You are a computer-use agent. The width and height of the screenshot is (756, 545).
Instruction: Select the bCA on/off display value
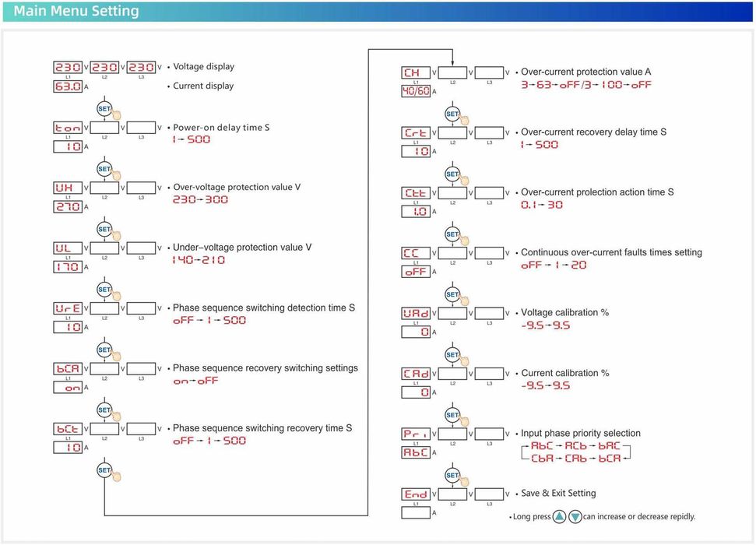pos(68,387)
